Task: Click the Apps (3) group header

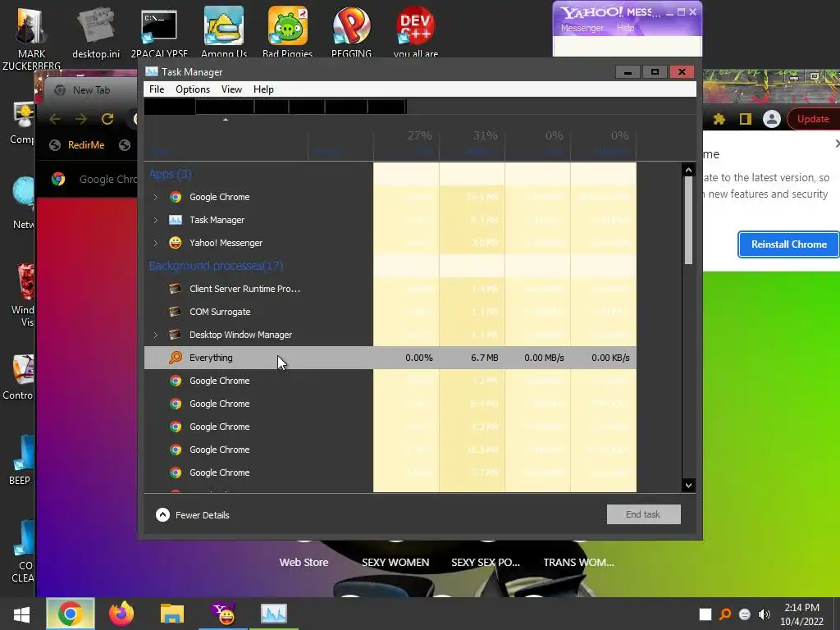Action: coord(171,174)
